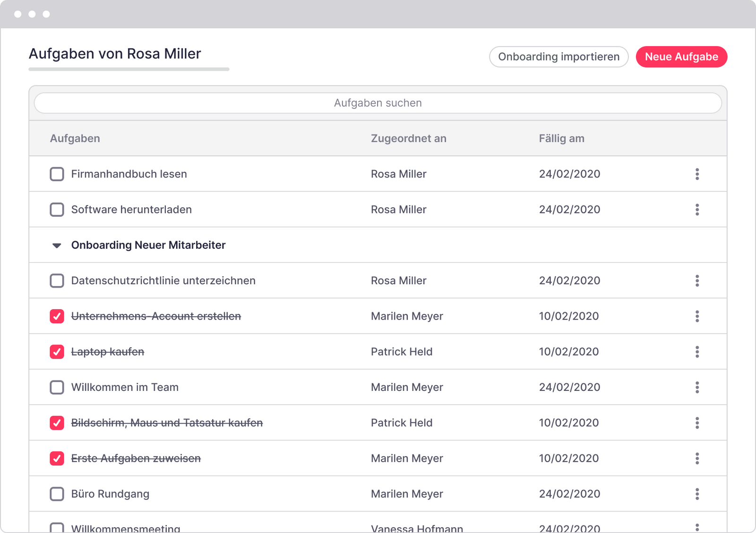Open three-dot menu for Software herunterladen

tap(697, 210)
